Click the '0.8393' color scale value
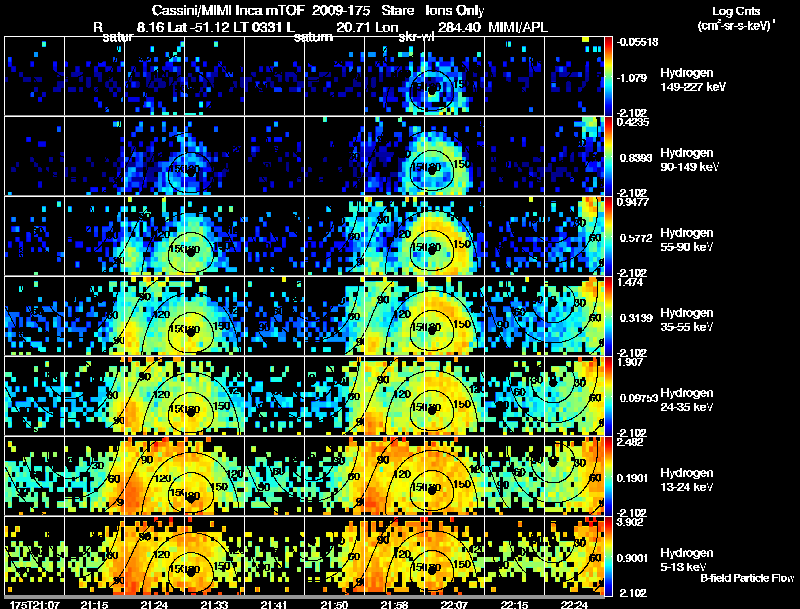Screen dimensions: 800x609 pyautogui.click(x=636, y=158)
